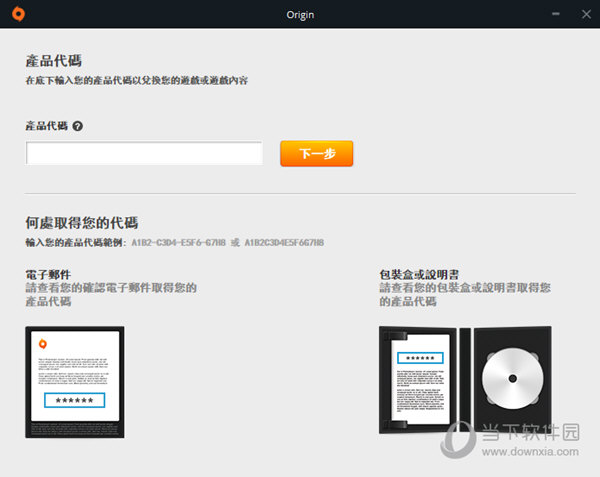Close the Origin window

[585, 13]
